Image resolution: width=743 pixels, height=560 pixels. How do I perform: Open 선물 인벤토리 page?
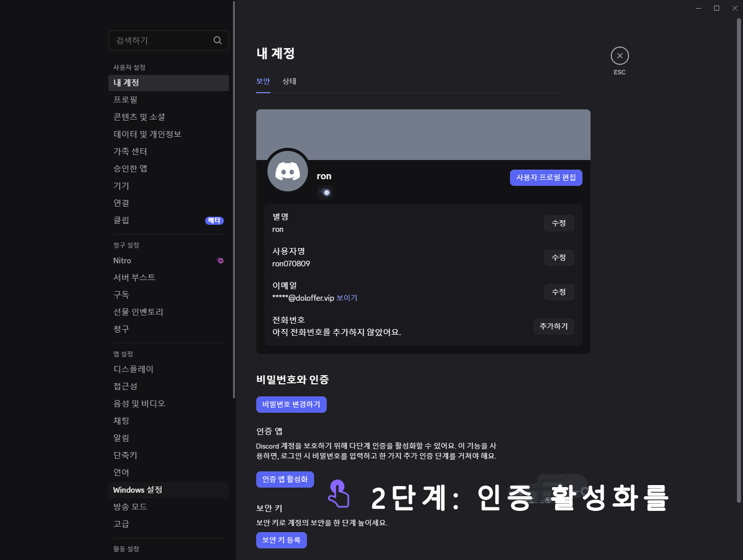(x=169, y=312)
